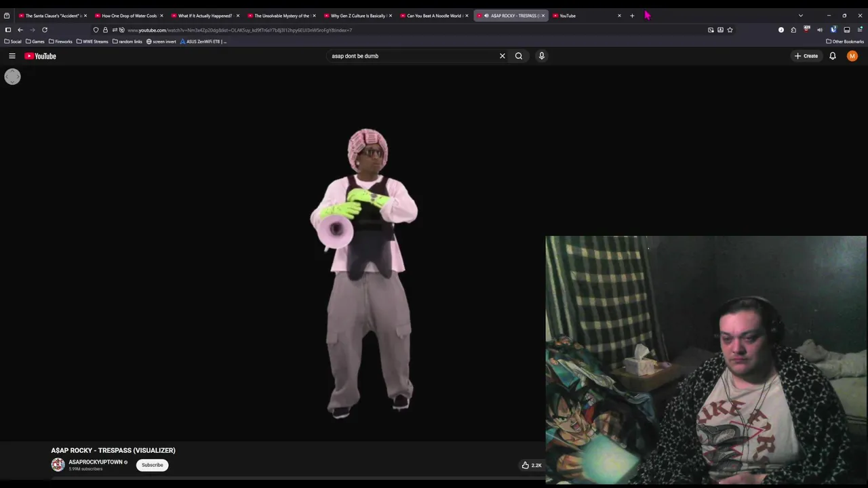Reload the current page
Viewport: 868px width, 488px height.
click(x=45, y=30)
